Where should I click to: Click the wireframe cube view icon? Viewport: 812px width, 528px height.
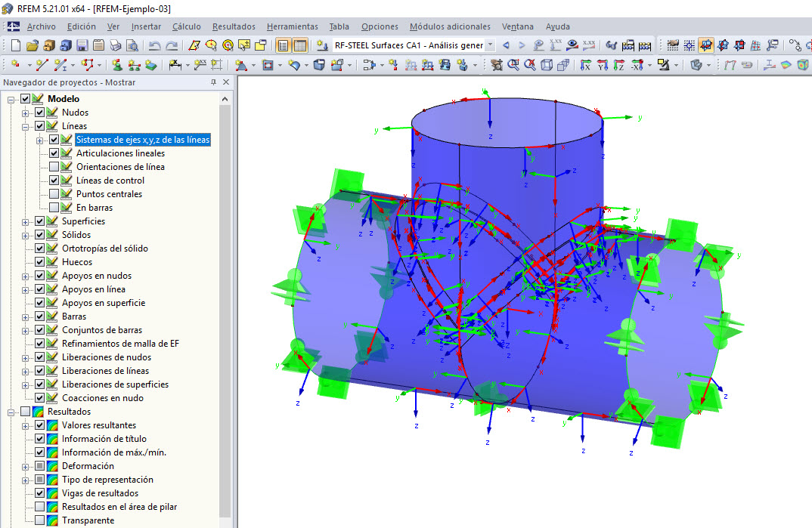point(547,65)
